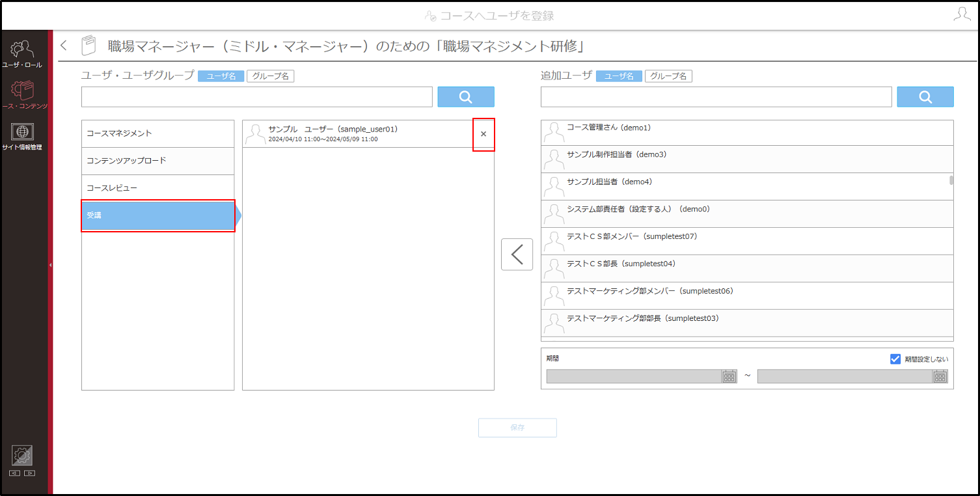Click the avatar icon of コース管理さん
This screenshot has width=980, height=496.
pyautogui.click(x=554, y=133)
